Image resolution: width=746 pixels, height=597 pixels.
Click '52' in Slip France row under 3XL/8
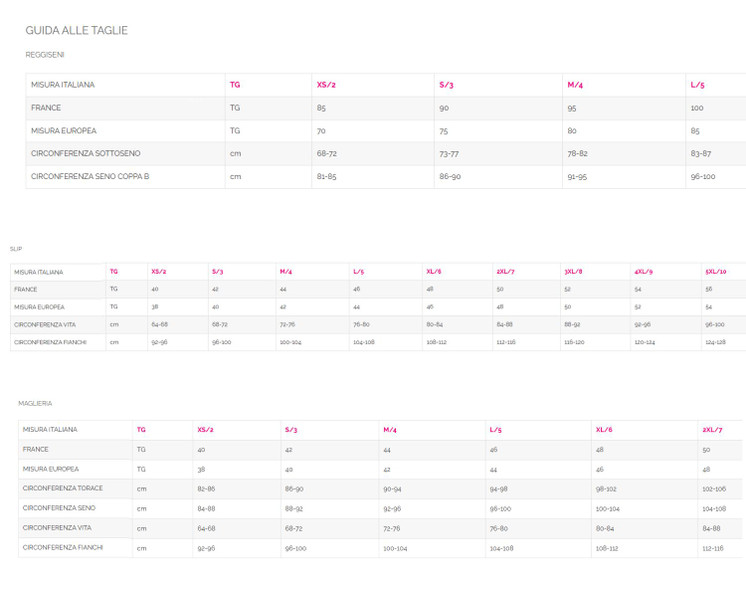coord(568,289)
